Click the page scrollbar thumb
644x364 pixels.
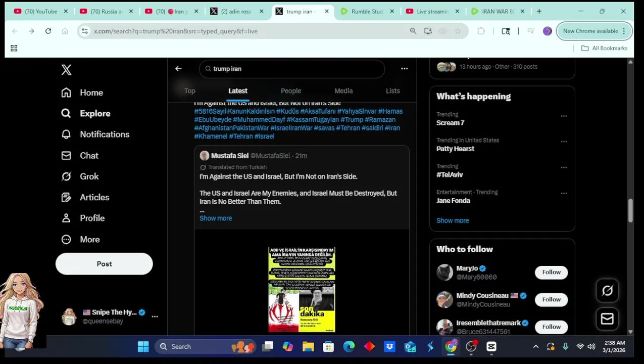(630, 210)
